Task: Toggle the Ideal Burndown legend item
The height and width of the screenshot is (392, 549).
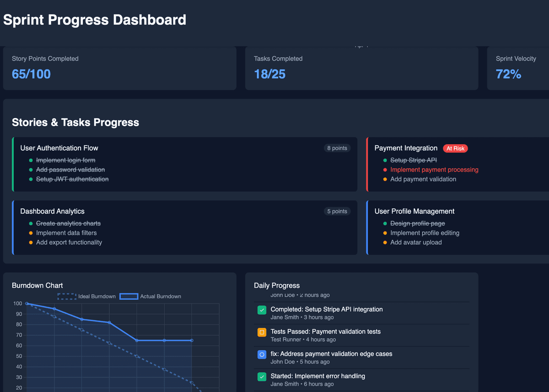Action: [87, 296]
